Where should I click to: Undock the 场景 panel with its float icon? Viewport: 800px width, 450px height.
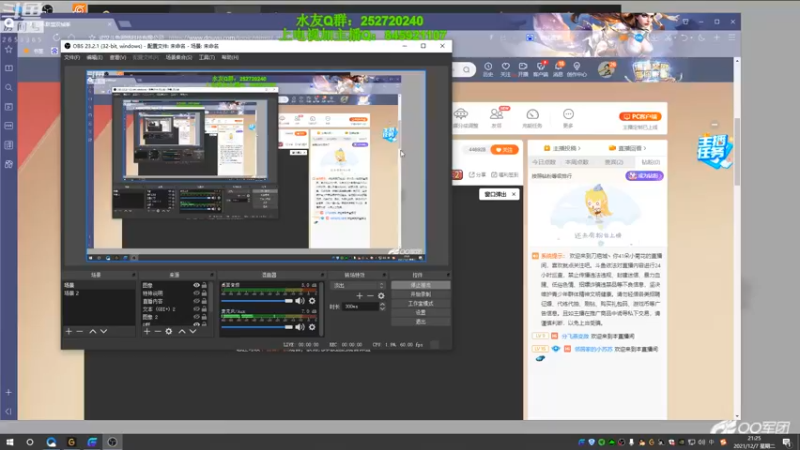[x=134, y=275]
